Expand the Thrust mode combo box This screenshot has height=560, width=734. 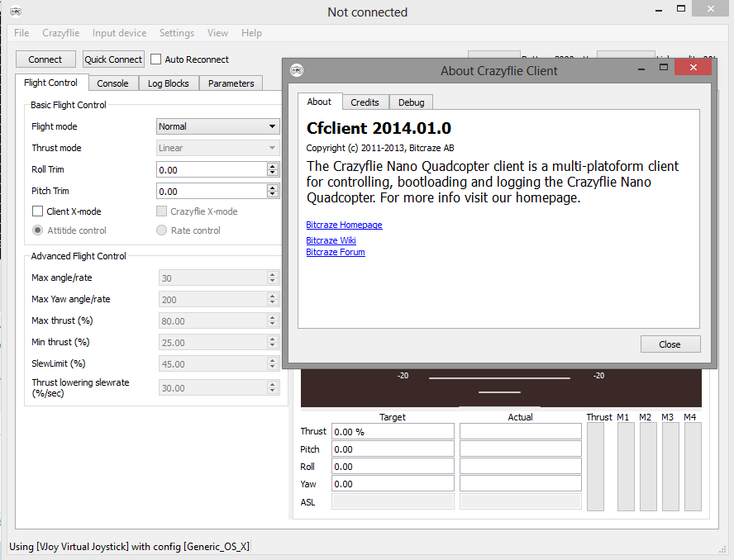218,148
